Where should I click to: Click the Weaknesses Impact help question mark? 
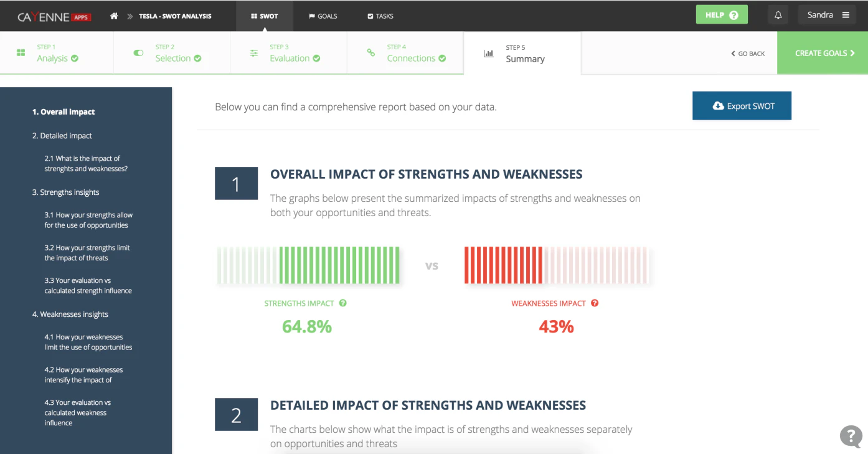point(595,303)
